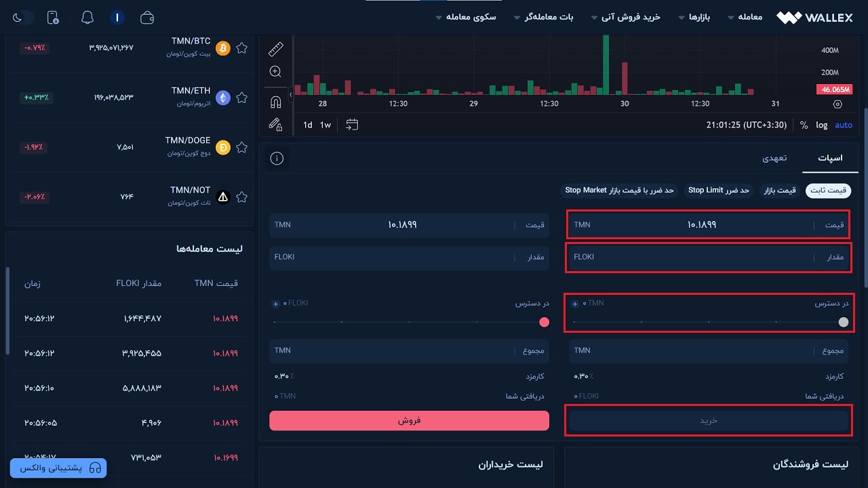Screen dimensions: 868x488
Task: Select the حد ضرر Stop Limit order type
Action: (x=718, y=190)
